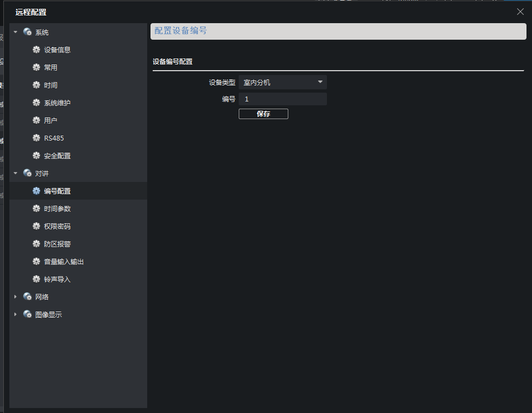Click the gear icon beside 时间
The width and height of the screenshot is (532, 413).
pyautogui.click(x=36, y=85)
